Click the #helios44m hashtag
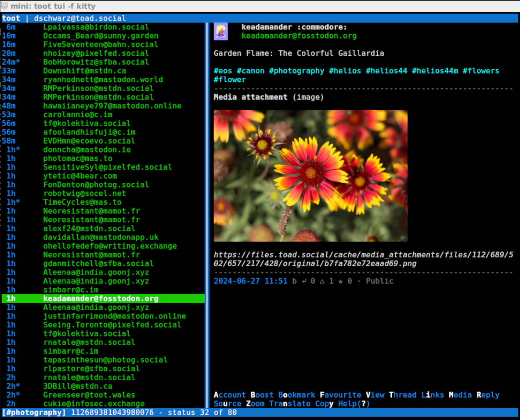Viewport: 520px width, 420px height. 435,71
